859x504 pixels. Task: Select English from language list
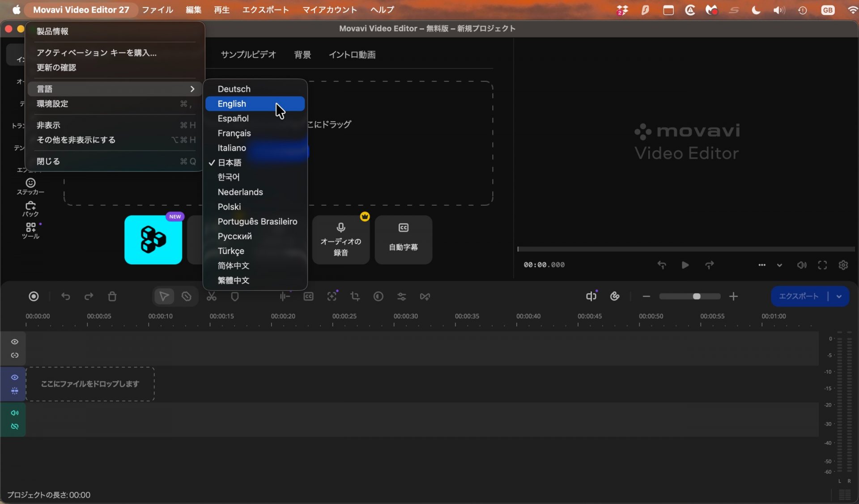pyautogui.click(x=255, y=104)
